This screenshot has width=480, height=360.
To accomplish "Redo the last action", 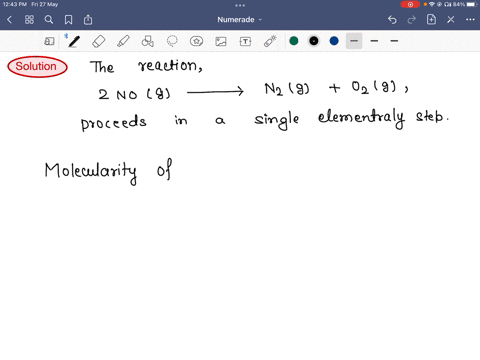I will pos(412,20).
